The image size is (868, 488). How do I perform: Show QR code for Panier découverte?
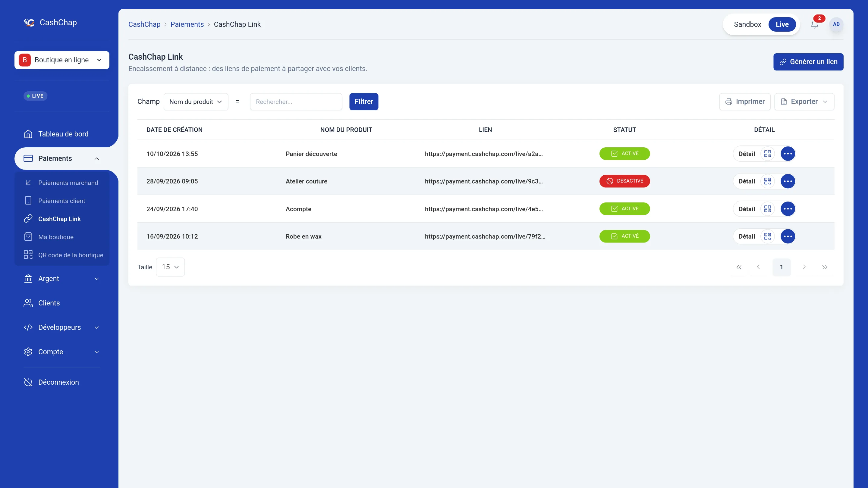point(768,154)
